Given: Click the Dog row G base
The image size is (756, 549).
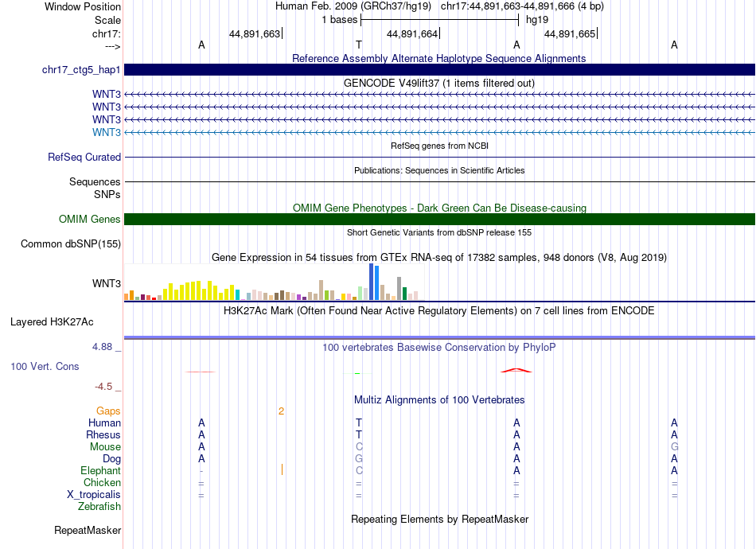Looking at the screenshot, I should click(359, 459).
